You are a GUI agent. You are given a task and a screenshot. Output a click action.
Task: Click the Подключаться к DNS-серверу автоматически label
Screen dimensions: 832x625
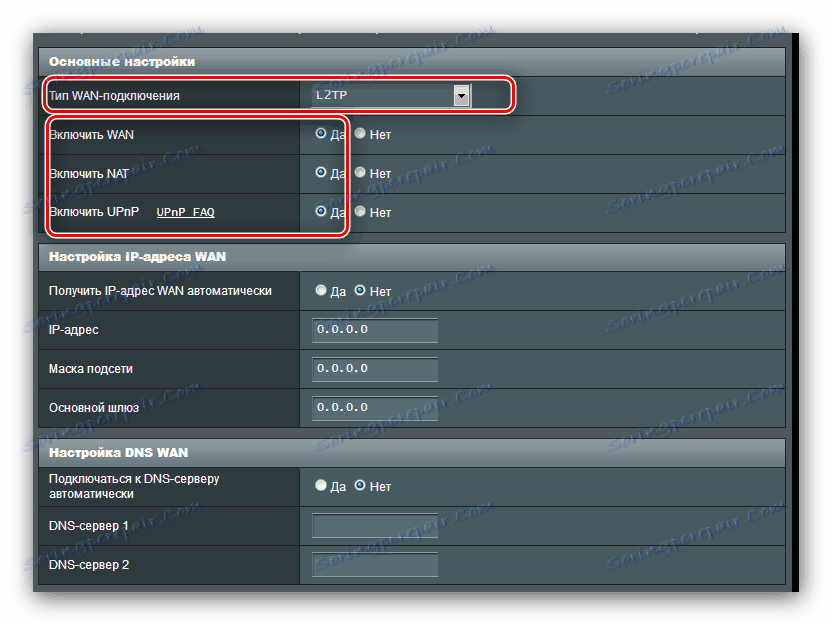(x=134, y=486)
